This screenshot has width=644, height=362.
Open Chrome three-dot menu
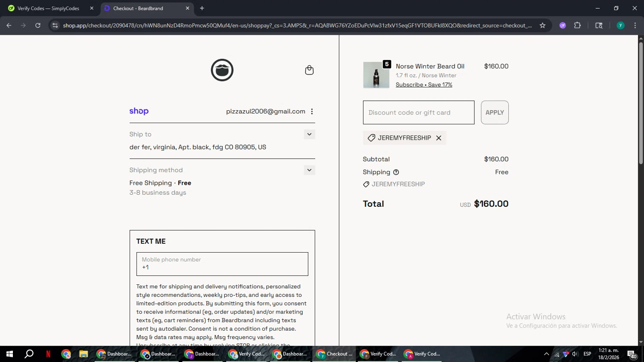coord(635,25)
